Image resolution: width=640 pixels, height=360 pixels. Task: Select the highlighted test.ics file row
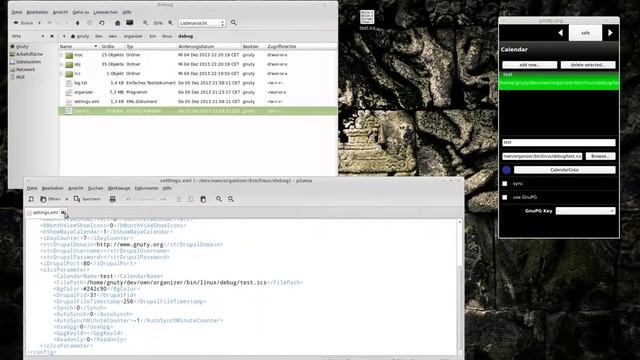click(x=198, y=111)
